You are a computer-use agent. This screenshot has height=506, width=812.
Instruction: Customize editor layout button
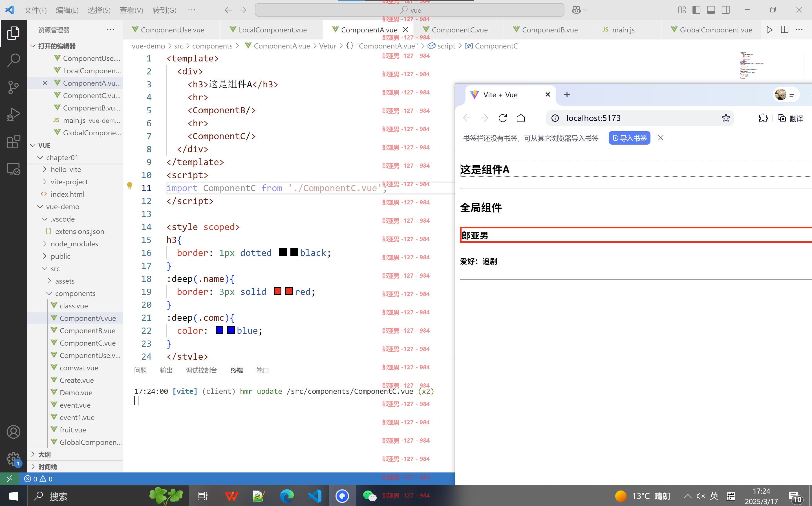point(682,10)
